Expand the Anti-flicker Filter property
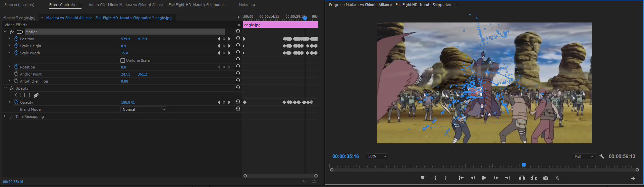Image resolution: width=644 pixels, height=187 pixels. (x=9, y=81)
